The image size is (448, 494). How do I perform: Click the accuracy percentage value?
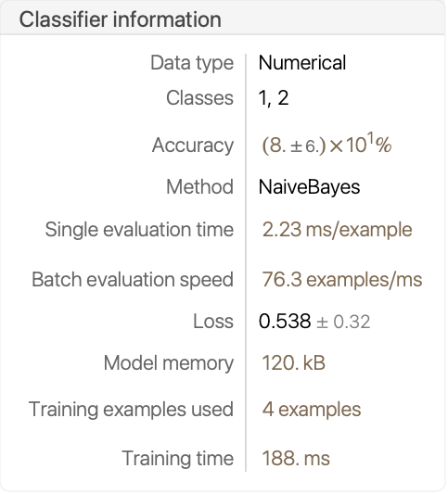coord(326,145)
